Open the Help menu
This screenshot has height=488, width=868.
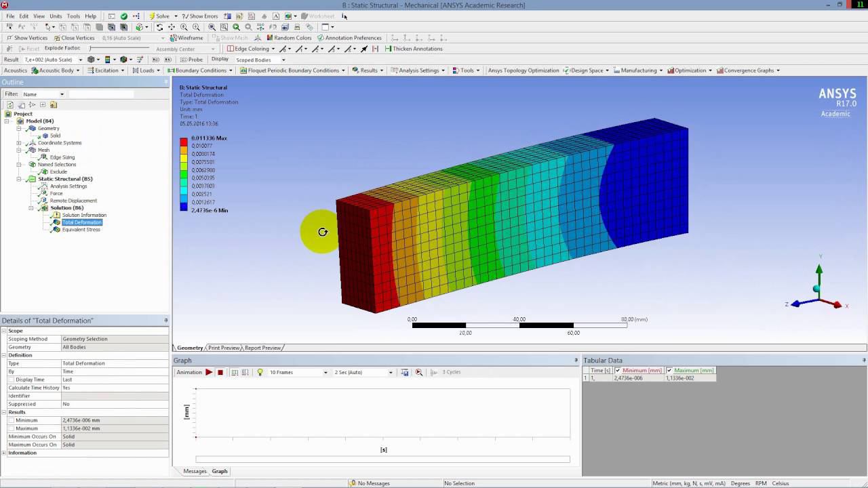(x=90, y=16)
